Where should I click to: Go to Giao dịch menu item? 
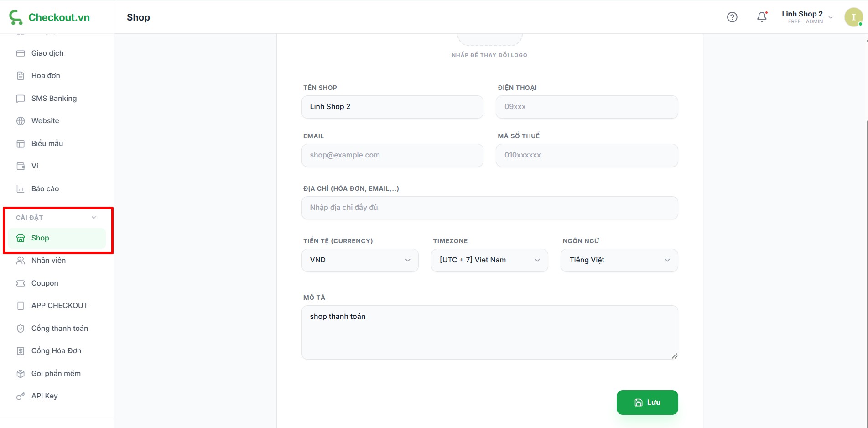pyautogui.click(x=47, y=53)
